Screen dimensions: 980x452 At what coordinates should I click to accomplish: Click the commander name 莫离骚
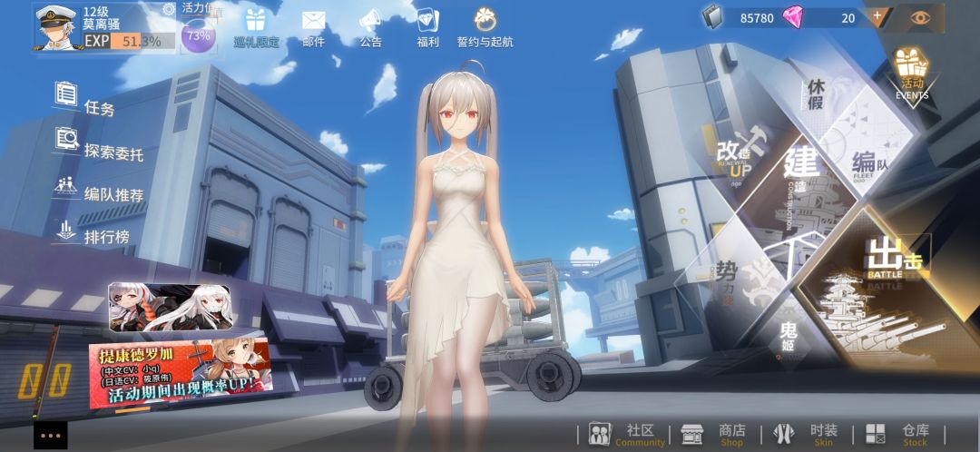coord(102,24)
